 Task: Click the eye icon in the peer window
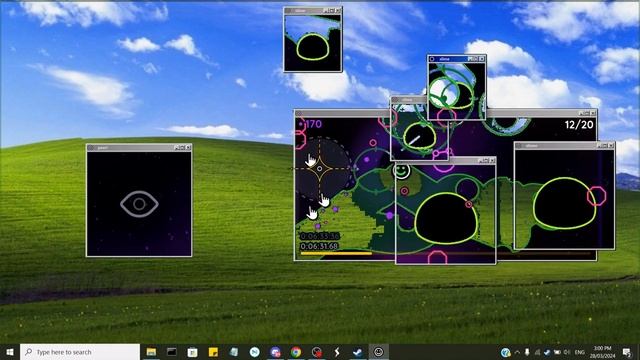139,204
